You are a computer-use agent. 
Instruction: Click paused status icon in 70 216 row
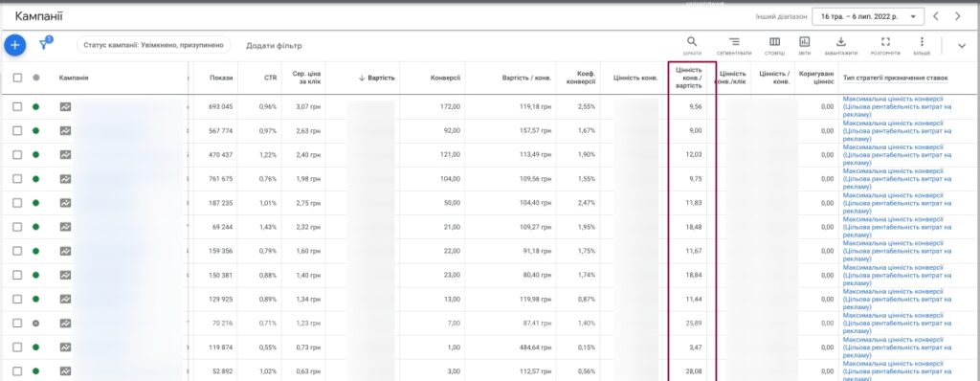pos(35,323)
